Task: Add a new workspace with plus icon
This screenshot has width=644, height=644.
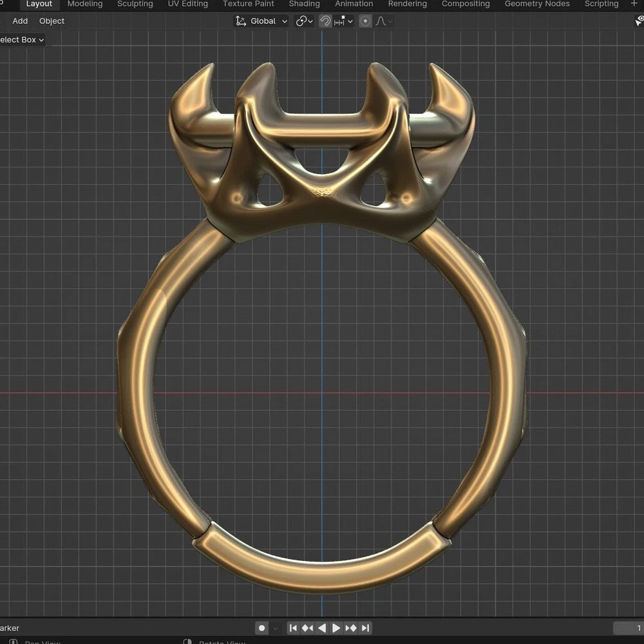Action: pos(634,4)
